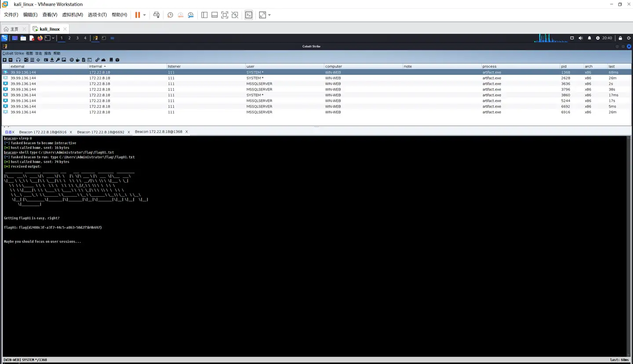Screen dimensions: 633x364
Task: Toggle the VMware console view button
Action: (x=249, y=15)
